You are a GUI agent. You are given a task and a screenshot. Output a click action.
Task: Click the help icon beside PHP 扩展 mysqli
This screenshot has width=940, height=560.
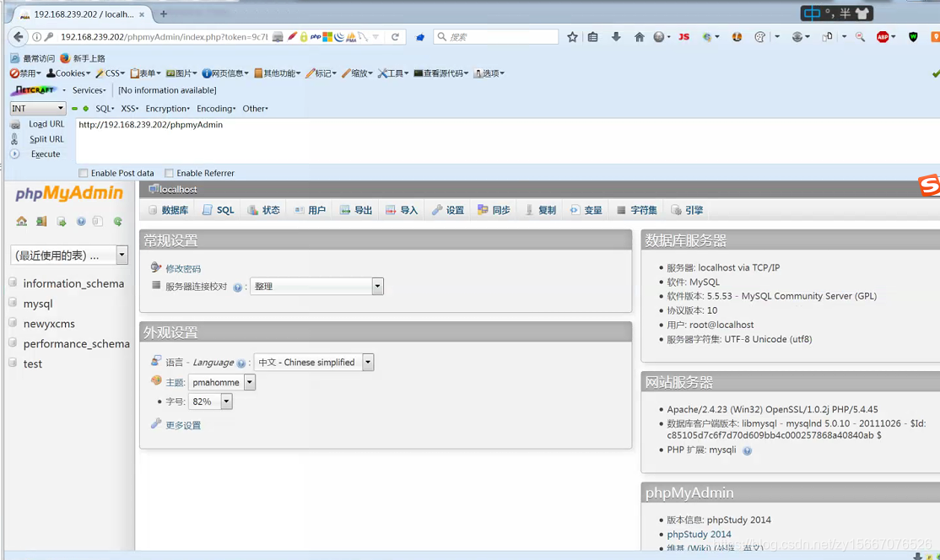coord(747,451)
